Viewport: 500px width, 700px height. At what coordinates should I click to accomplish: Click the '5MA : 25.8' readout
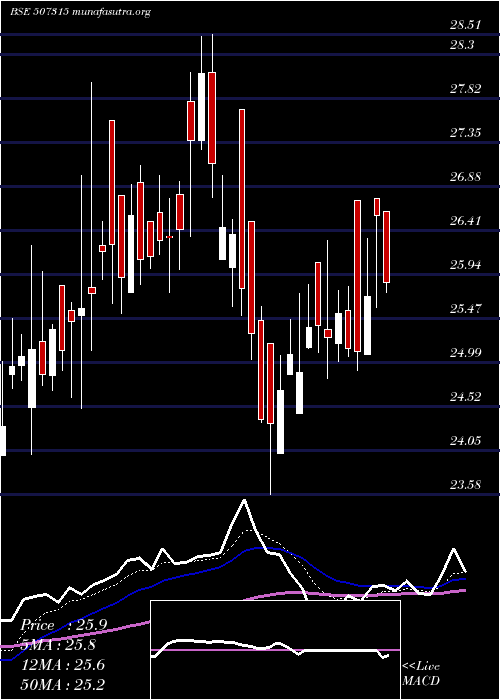[58, 645]
